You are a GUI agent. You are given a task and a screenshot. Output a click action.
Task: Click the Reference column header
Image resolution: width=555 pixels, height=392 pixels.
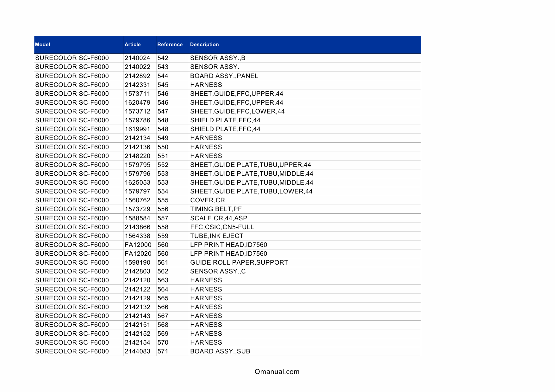pos(170,45)
